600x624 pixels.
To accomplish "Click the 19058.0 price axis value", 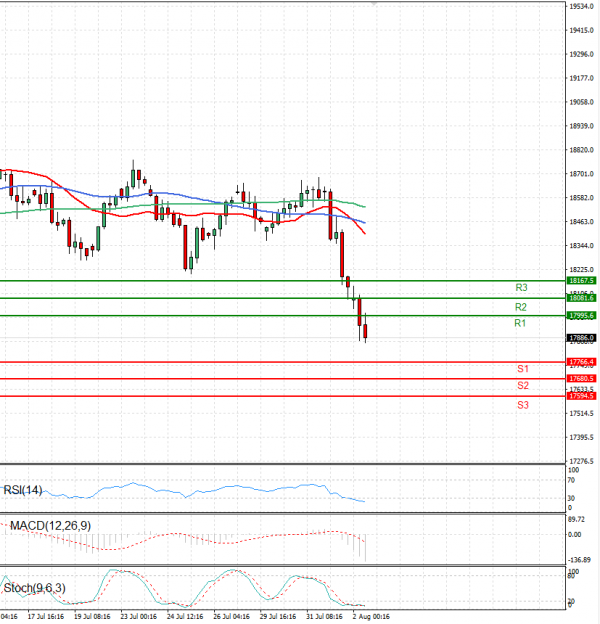I will pyautogui.click(x=582, y=102).
